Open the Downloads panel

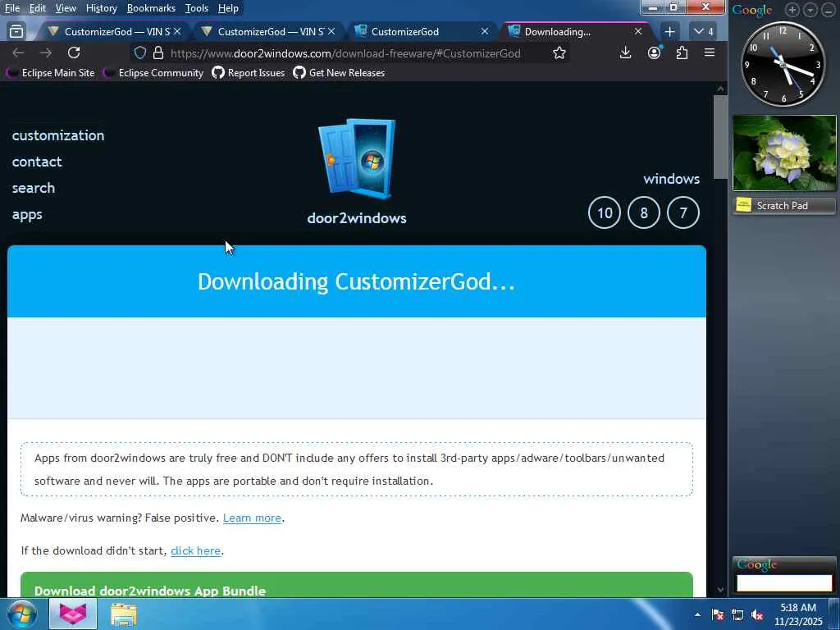tap(625, 52)
